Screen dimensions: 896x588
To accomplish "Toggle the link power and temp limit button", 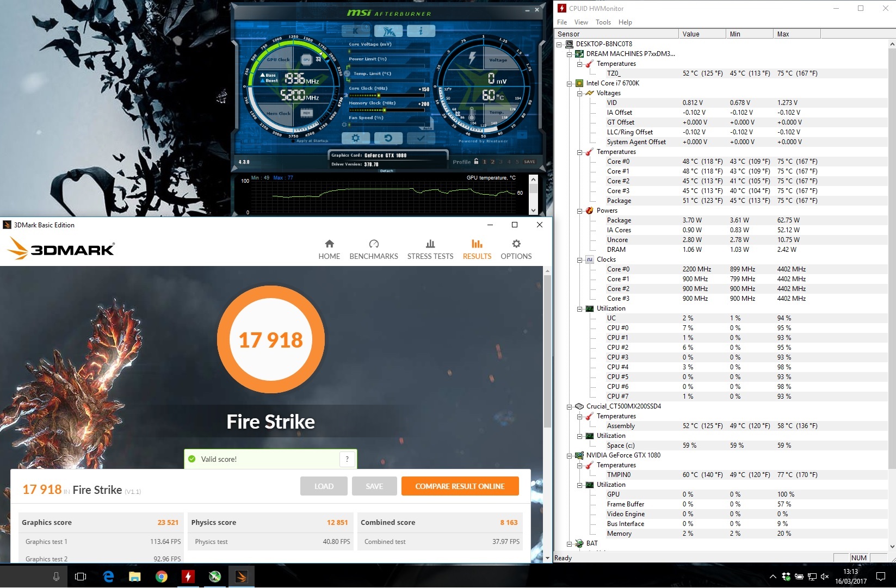I will [x=347, y=73].
